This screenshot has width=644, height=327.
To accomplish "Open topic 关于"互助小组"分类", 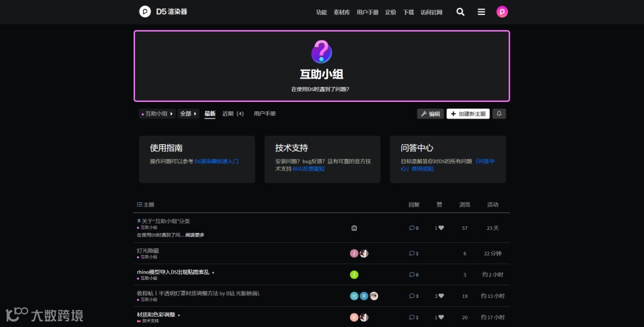I will click(x=166, y=221).
